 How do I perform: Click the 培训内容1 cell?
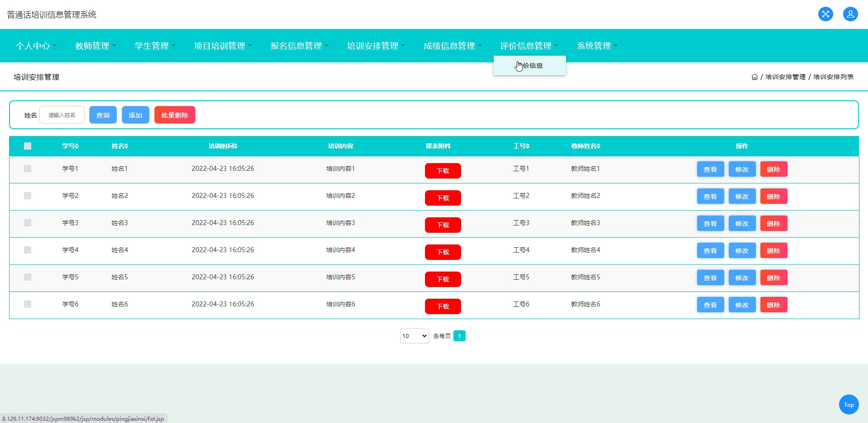tap(340, 169)
